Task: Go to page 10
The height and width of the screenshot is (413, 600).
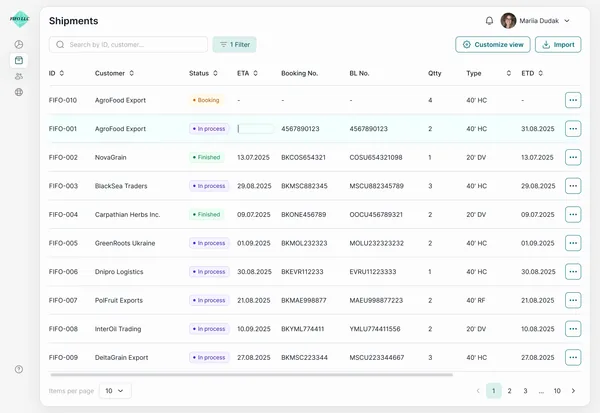Action: point(557,391)
